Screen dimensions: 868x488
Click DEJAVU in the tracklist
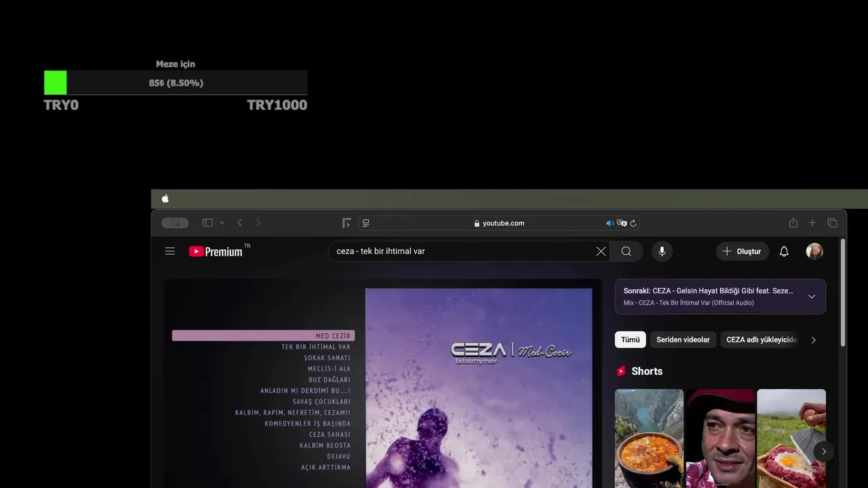(x=338, y=456)
